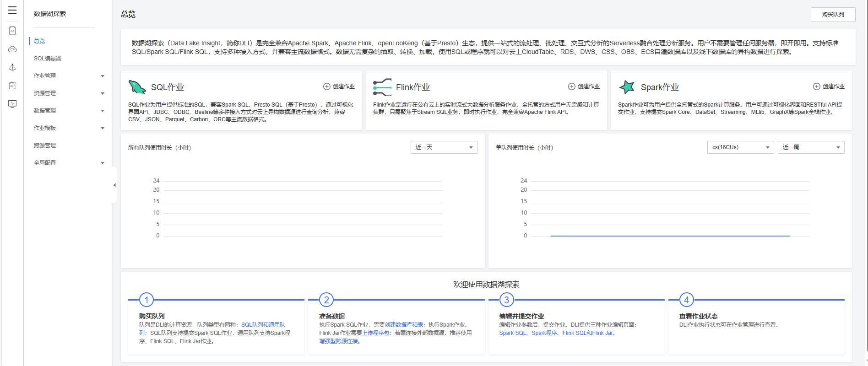Open SQL编辑器 in the sidebar
The height and width of the screenshot is (366, 868).
(x=48, y=59)
